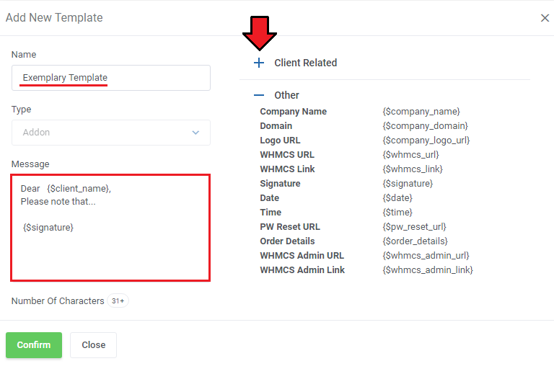Insert the {$whmcs_url} variable

410,155
